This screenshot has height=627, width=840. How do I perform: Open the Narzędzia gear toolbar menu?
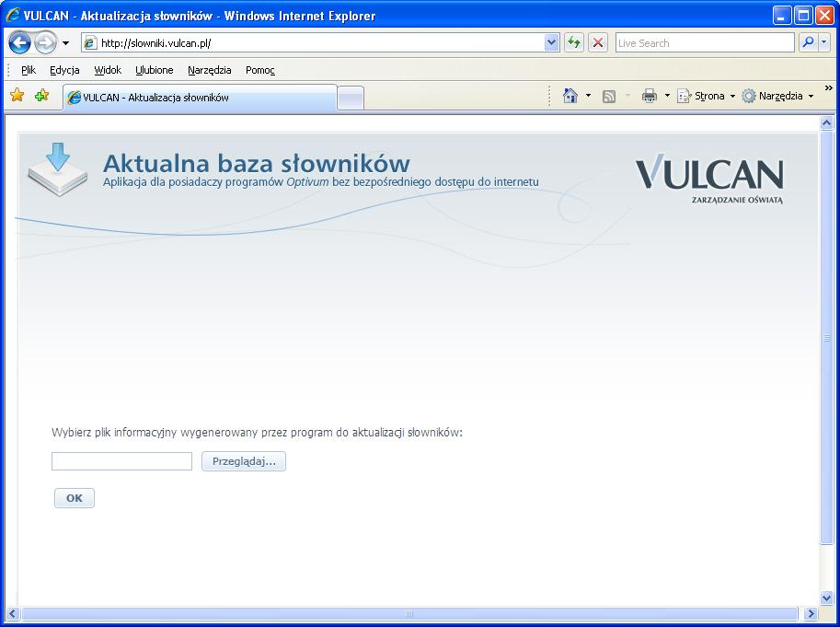[x=777, y=96]
